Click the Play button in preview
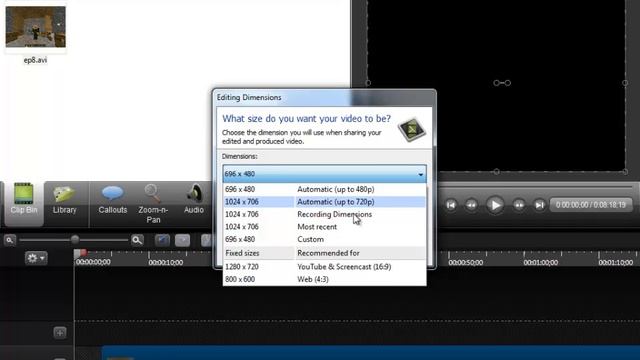640x360 pixels. (495, 205)
